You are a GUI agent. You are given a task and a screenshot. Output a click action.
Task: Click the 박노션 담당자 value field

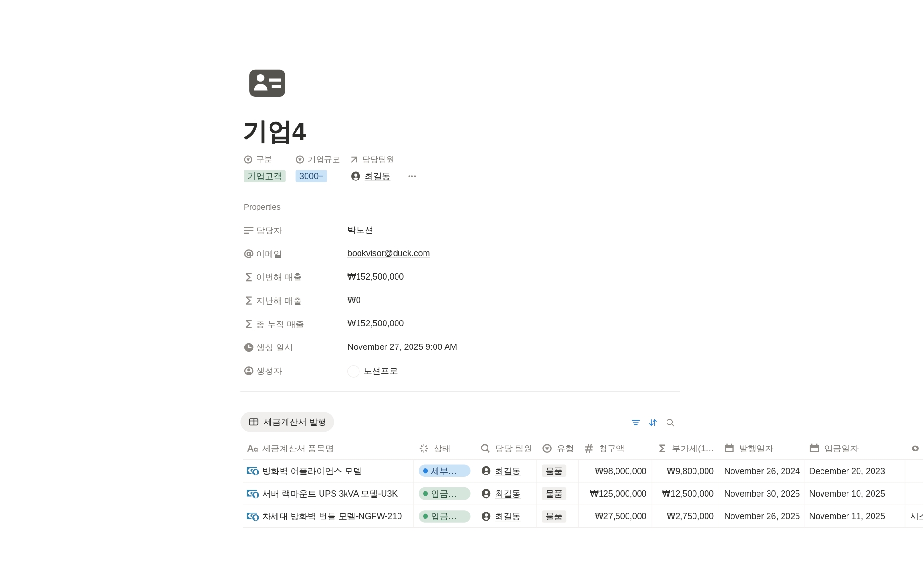pyautogui.click(x=360, y=230)
